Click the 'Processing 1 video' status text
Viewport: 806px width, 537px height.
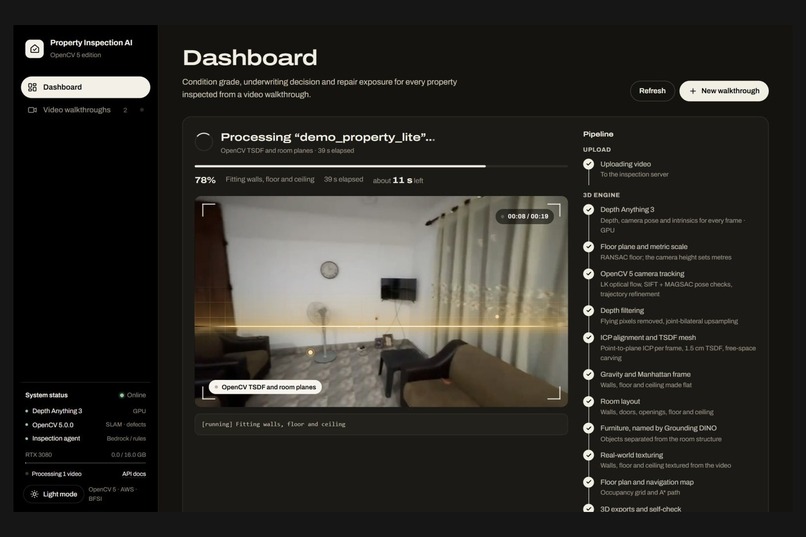[x=57, y=474]
